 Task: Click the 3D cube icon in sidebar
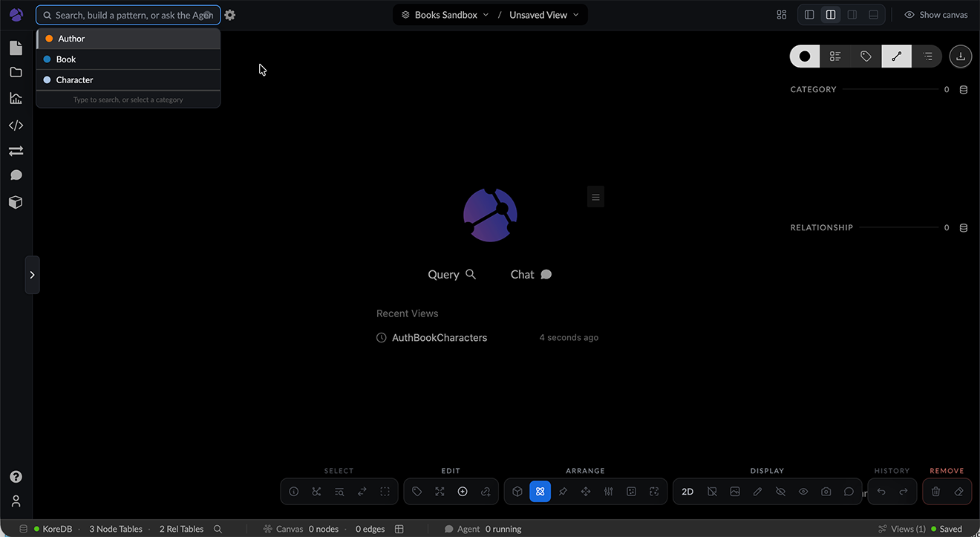pos(16,202)
